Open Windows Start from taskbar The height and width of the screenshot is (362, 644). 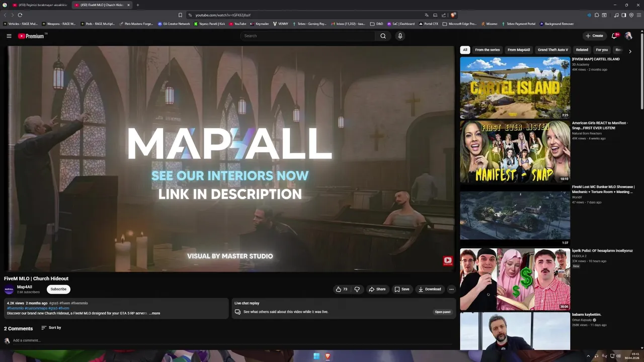(x=316, y=356)
